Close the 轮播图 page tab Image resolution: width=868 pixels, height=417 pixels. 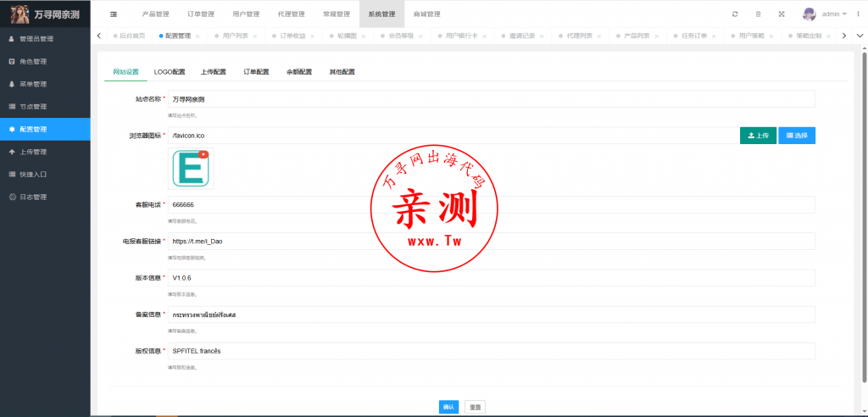coord(363,36)
